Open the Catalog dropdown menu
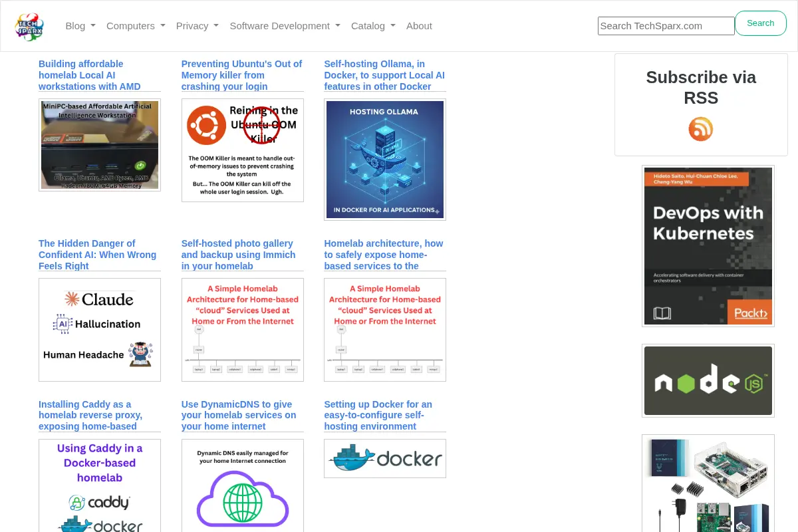The height and width of the screenshot is (532, 798). (x=373, y=26)
